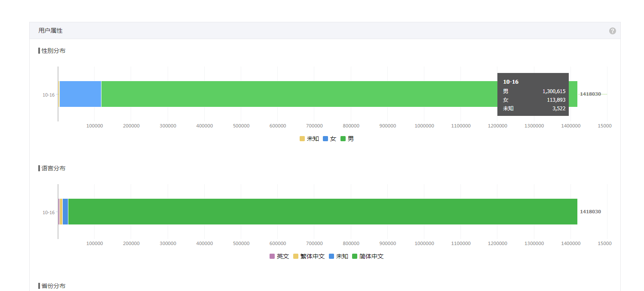This screenshot has width=644, height=291.
Task: Click the help question mark icon
Action: coord(612,31)
